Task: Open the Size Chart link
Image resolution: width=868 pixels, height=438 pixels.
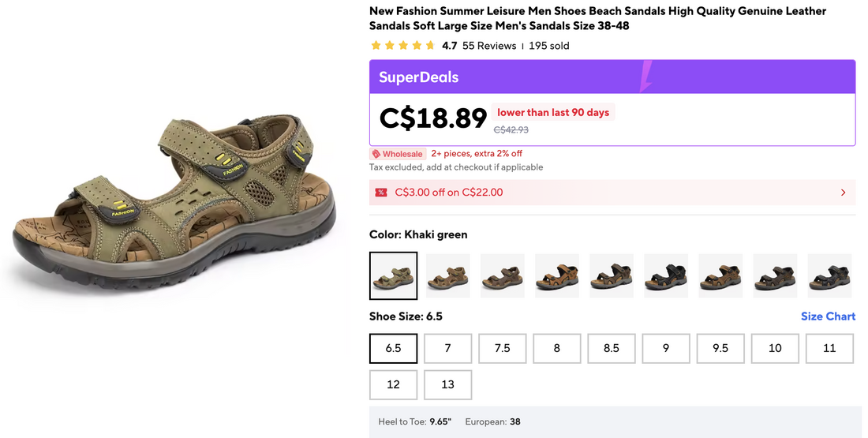Action: (x=828, y=316)
